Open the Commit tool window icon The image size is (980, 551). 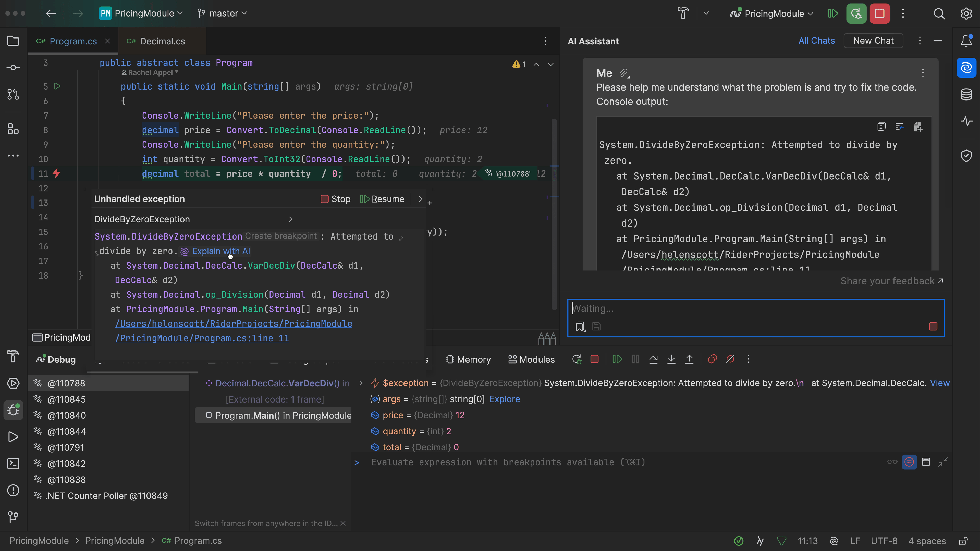(x=13, y=68)
